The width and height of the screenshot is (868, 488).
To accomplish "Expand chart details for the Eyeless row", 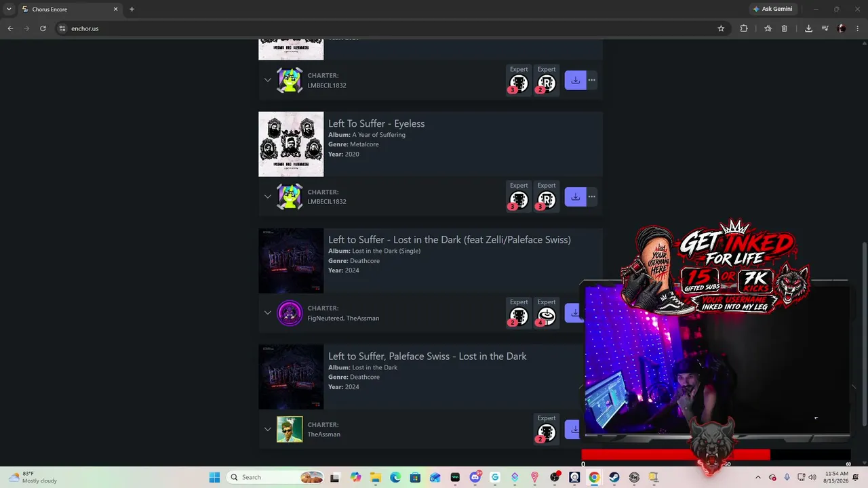I will tap(268, 197).
